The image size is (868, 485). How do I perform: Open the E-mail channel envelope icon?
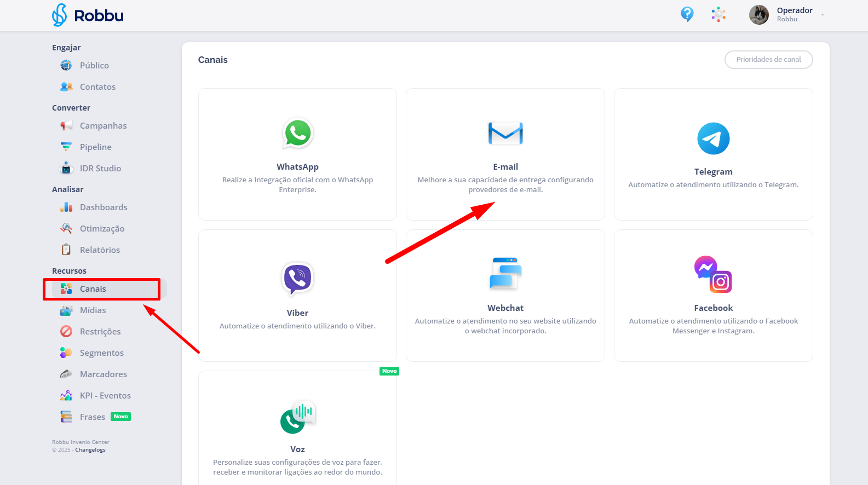(505, 133)
